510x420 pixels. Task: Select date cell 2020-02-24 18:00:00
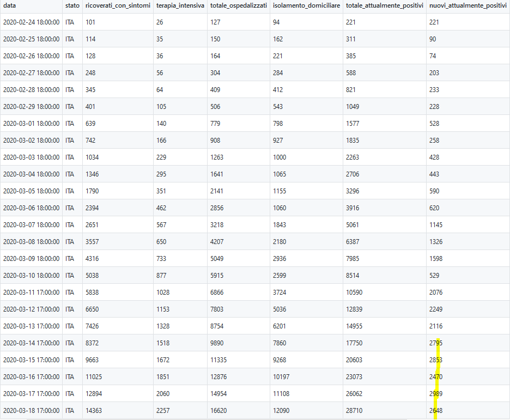[31, 22]
